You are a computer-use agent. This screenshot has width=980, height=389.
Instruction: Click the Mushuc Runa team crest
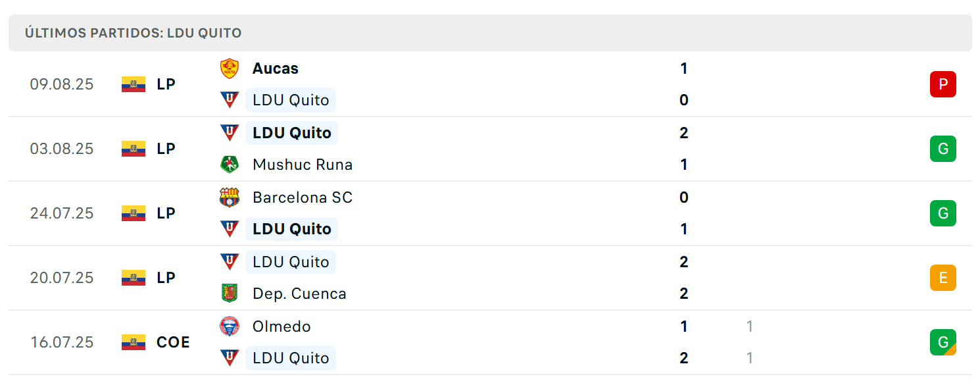230,165
